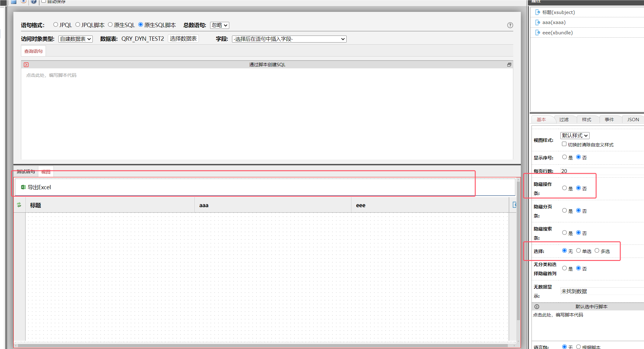
Task: Click the green refresh icon beside 标题 column
Action: pos(19,205)
